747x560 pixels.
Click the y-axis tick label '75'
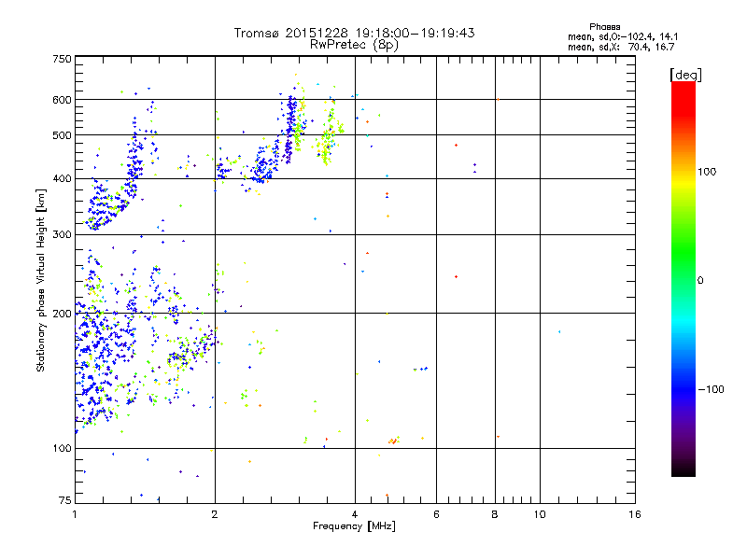[x=65, y=500]
